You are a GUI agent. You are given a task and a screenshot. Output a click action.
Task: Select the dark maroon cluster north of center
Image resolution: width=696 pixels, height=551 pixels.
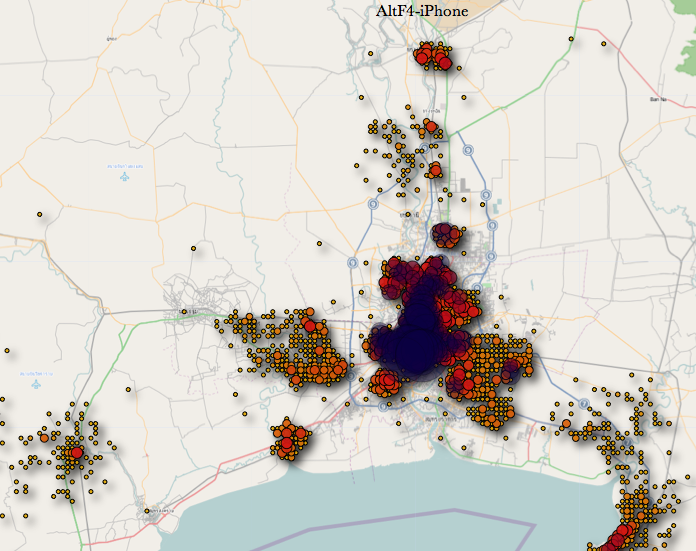point(446,236)
